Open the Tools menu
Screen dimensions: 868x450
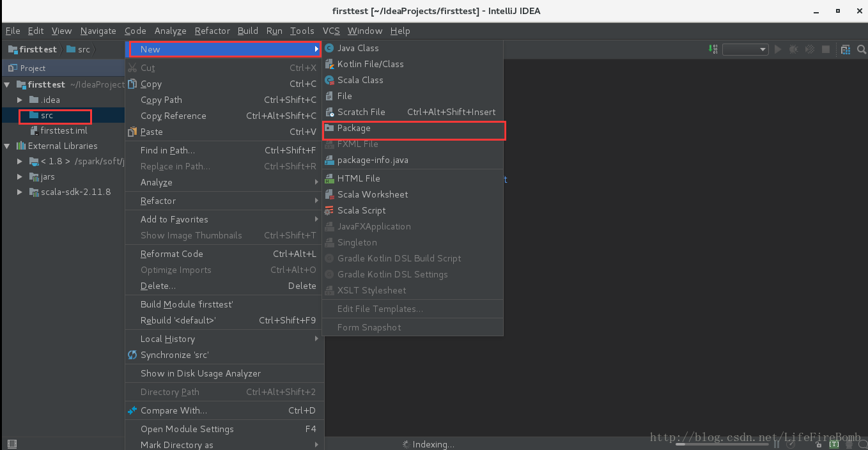pos(302,31)
